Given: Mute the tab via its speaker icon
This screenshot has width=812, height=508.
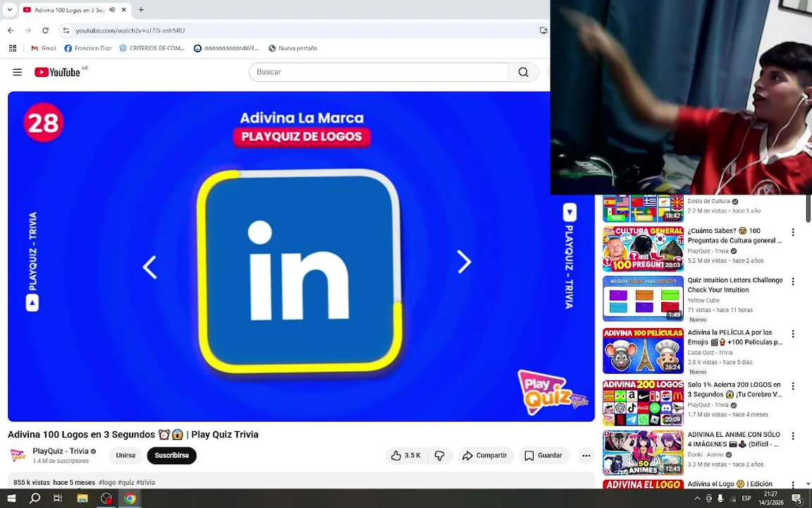Looking at the screenshot, I should pyautogui.click(x=112, y=10).
